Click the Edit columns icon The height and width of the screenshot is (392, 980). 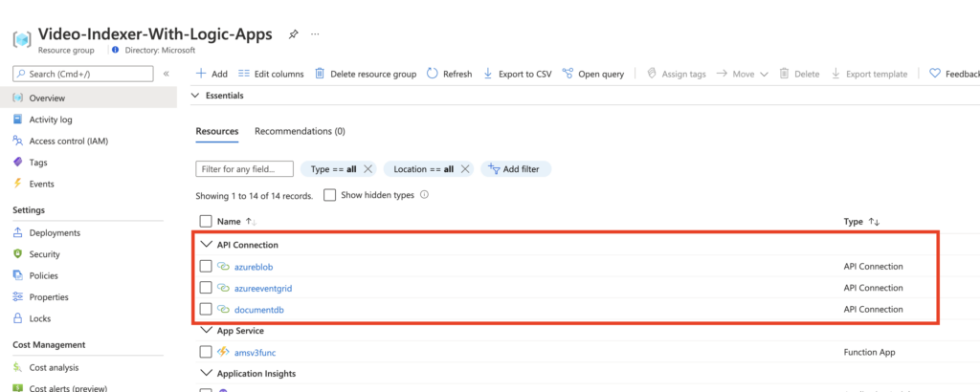tap(244, 74)
